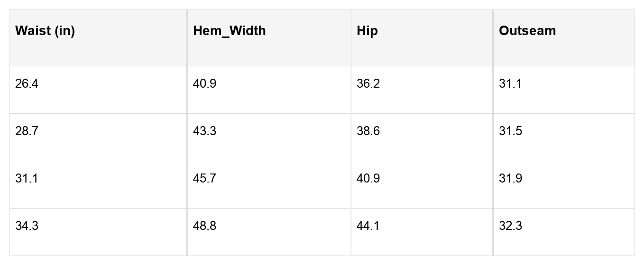The height and width of the screenshot is (265, 644).
Task: Click the 40.9 value under Hip
Action: point(368,179)
